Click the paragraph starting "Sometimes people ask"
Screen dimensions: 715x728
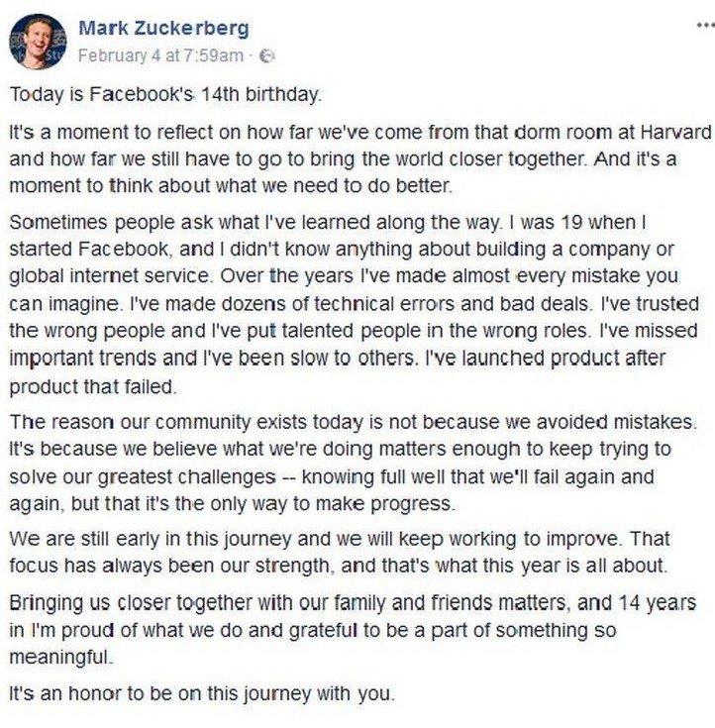[x=357, y=304]
